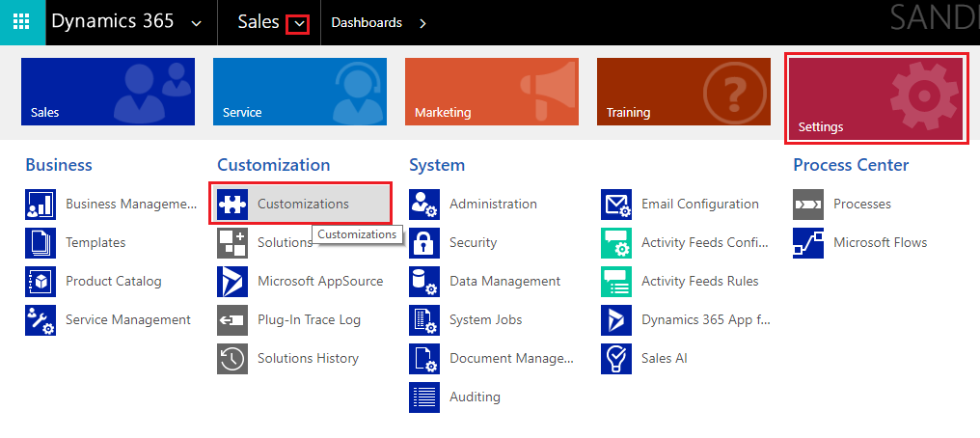Click the Sales app name in header

259,22
